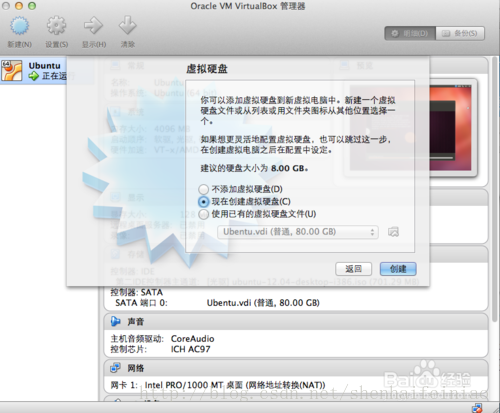The width and height of the screenshot is (500, 413).
Task: Click the Ubuntu VM name in list
Action: point(44,66)
